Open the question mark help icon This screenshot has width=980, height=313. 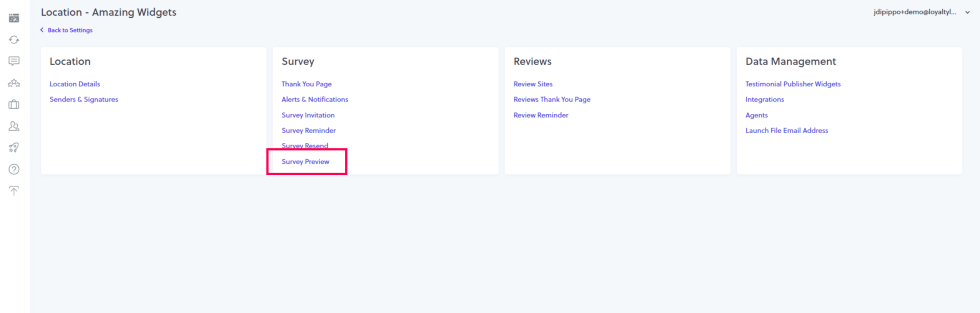coord(14,169)
